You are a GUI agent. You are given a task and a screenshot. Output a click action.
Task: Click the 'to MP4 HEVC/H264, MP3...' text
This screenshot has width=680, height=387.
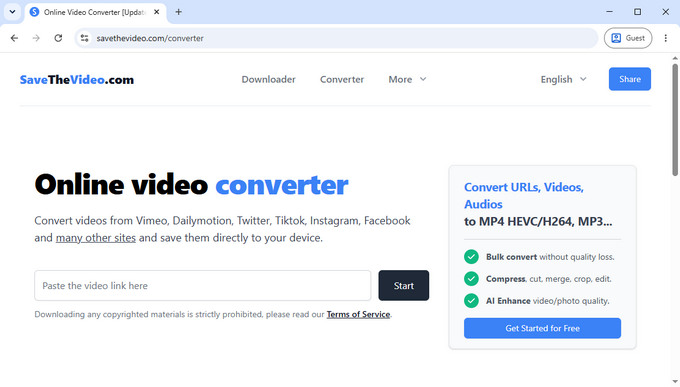[x=538, y=222]
